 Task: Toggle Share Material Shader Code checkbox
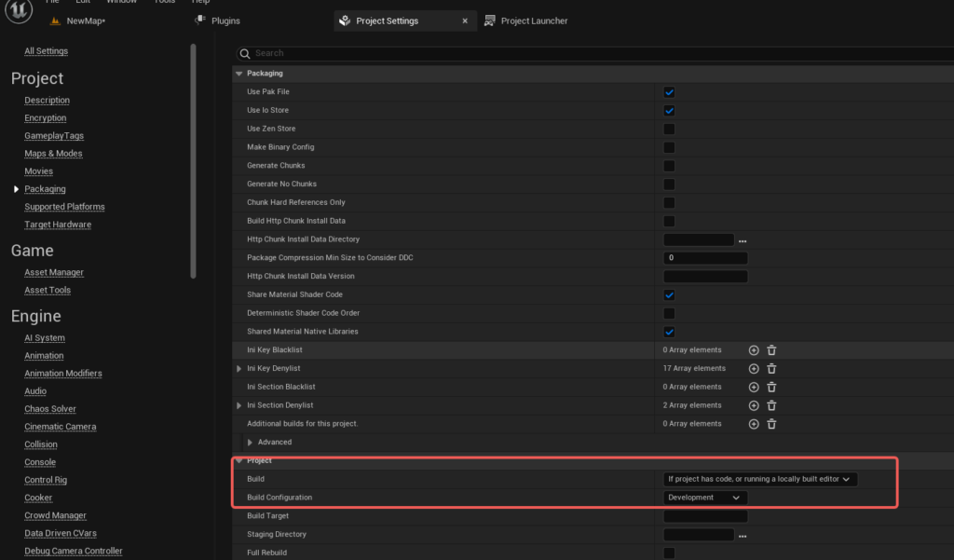click(x=669, y=294)
